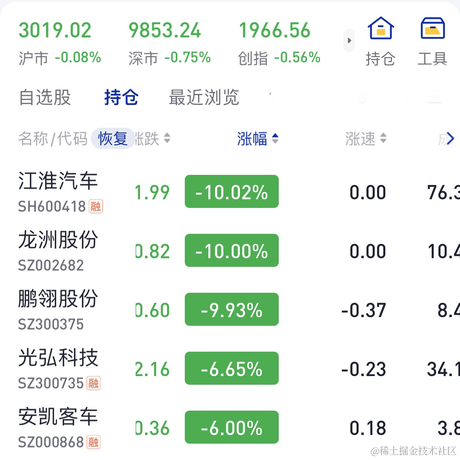Image resolution: width=460 pixels, height=460 pixels.
Task: Click the -6.00% change badge
Action: click(x=232, y=428)
